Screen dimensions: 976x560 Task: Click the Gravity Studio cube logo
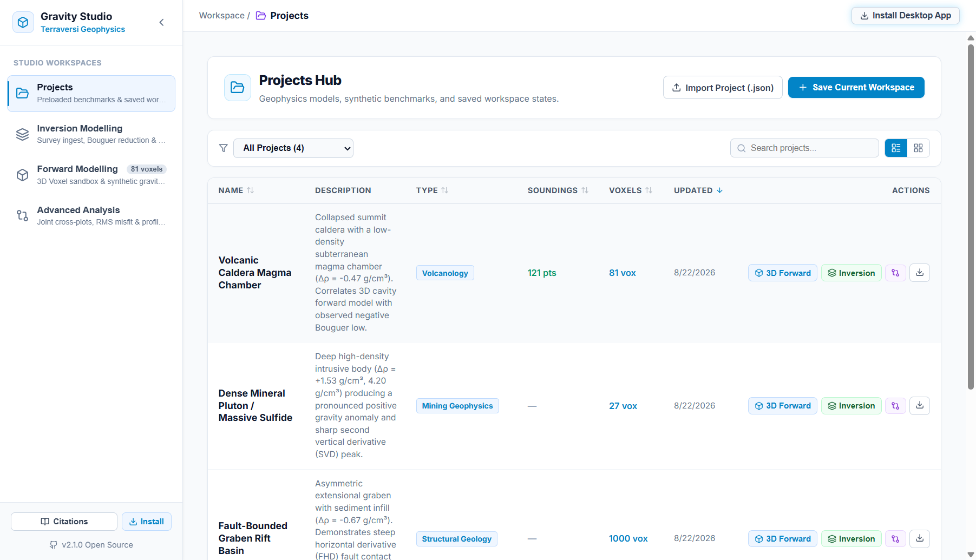coord(23,22)
